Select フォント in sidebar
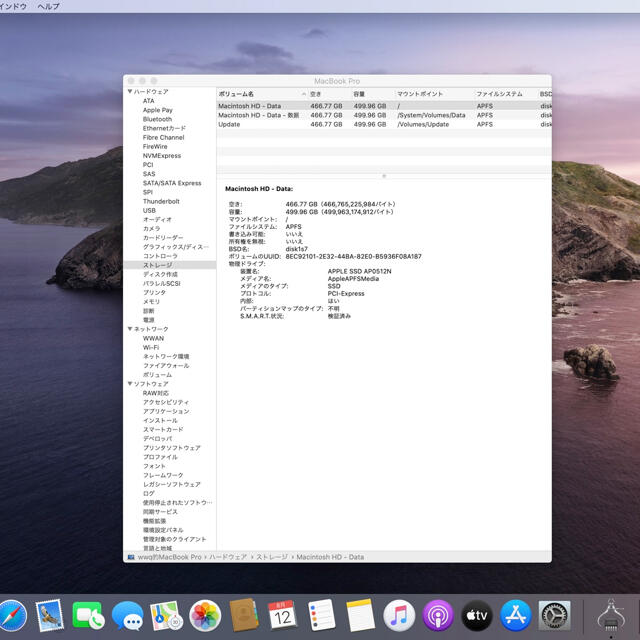 pos(154,466)
